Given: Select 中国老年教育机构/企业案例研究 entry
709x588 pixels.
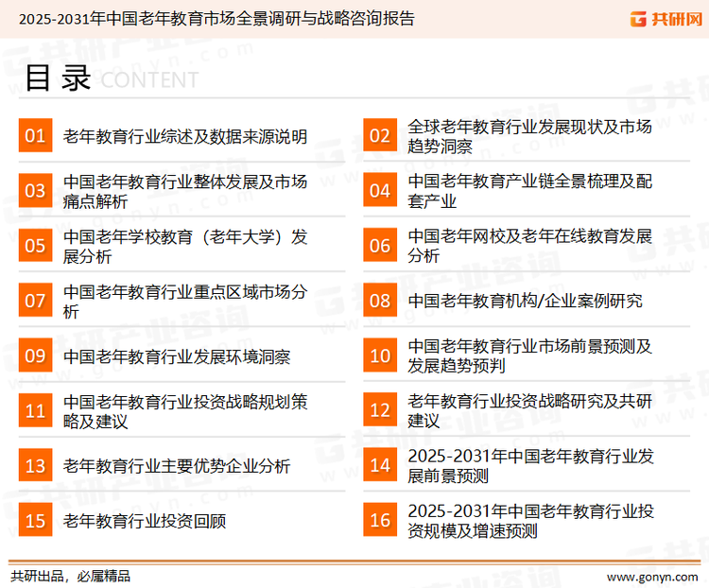Looking at the screenshot, I should pyautogui.click(x=525, y=301).
